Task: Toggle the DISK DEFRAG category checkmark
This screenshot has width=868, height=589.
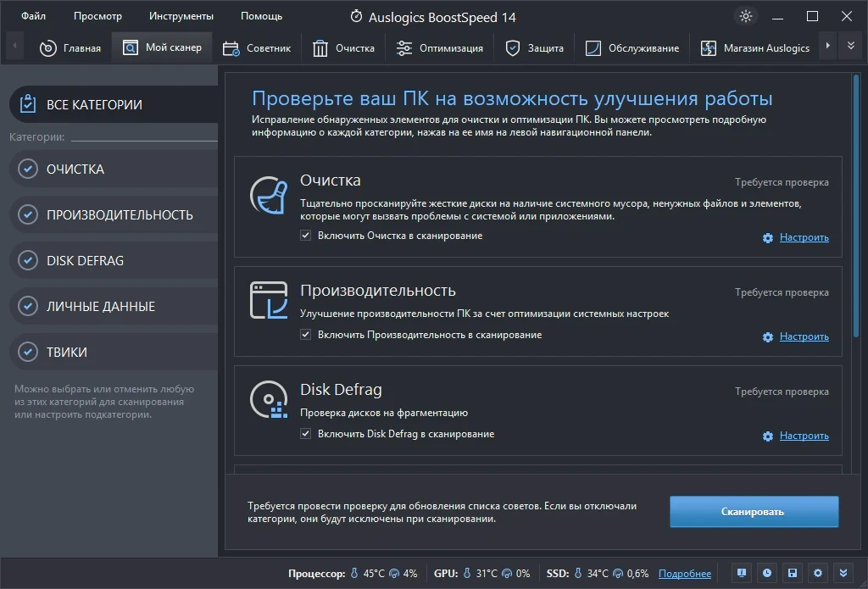Action: tap(28, 260)
